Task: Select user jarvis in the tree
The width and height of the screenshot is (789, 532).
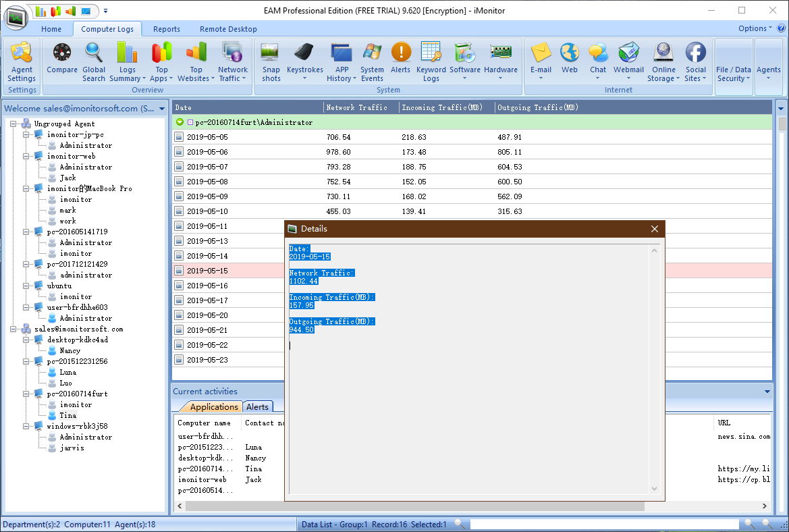Action: click(72, 448)
